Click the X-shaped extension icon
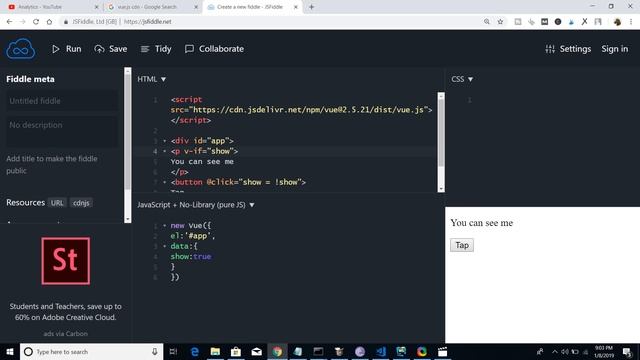The image size is (640, 360). click(x=584, y=22)
